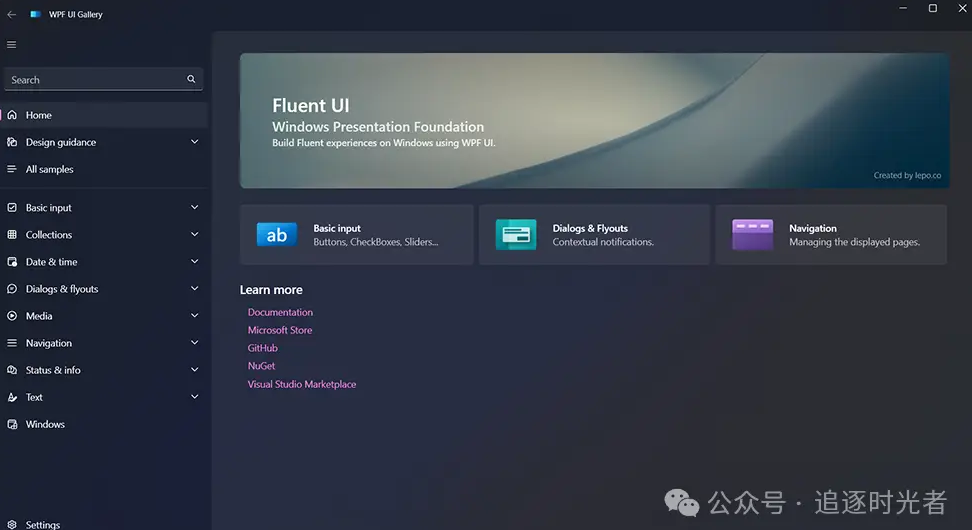This screenshot has width=972, height=530.
Task: Maximize the WPF UI Gallery window
Action: point(932,8)
